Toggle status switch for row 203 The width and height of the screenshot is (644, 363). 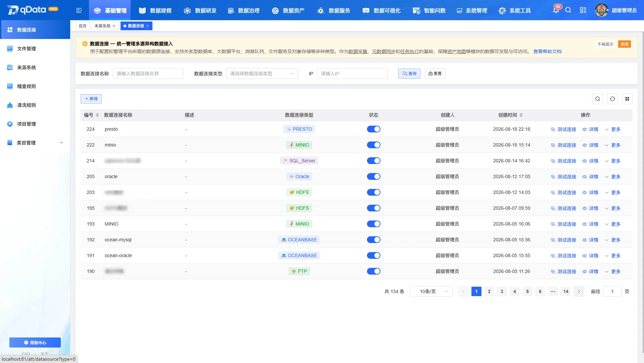click(x=374, y=192)
